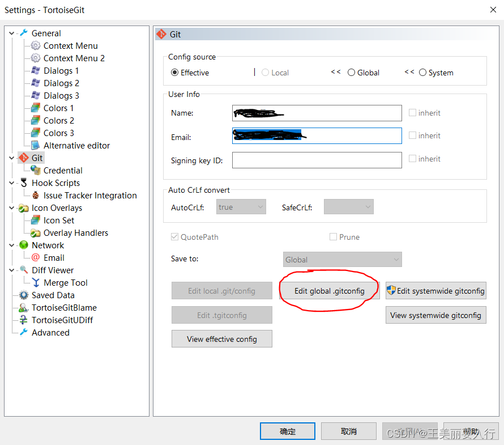Click the TortoiseGitUDiff icon

24,320
